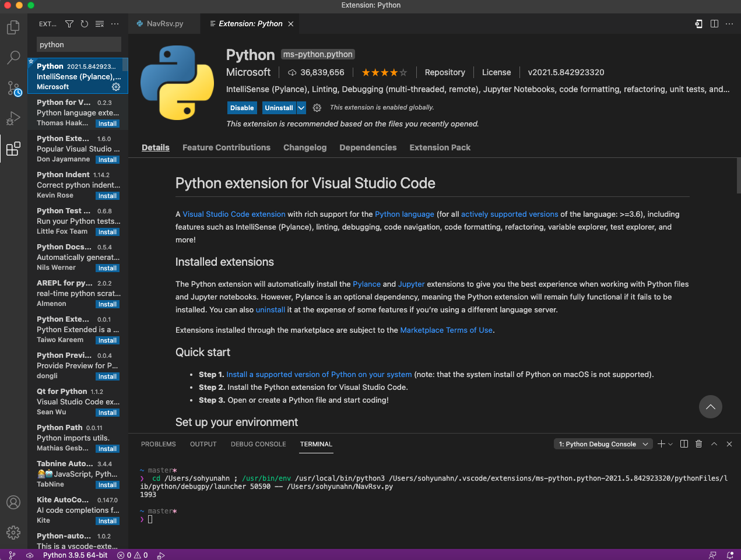Follow the Jupyter link
Screen dimensions: 741x560
(411, 284)
